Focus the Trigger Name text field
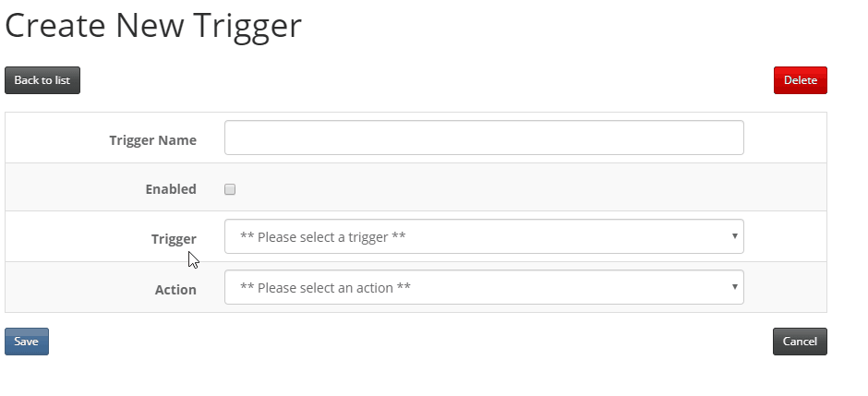Viewport: 868px width, 396px height. 484,138
